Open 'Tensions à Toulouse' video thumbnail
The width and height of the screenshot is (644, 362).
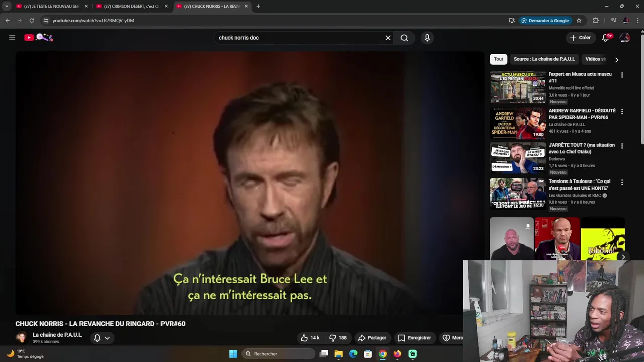tap(518, 194)
